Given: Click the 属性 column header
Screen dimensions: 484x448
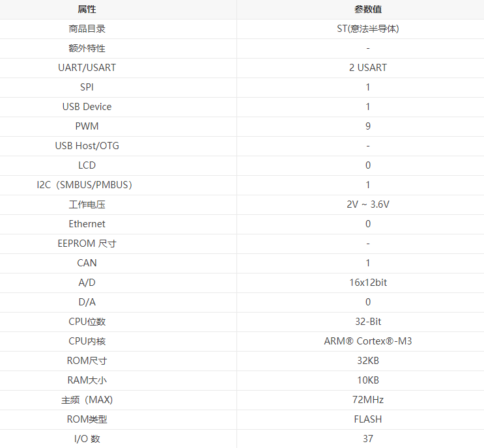Looking at the screenshot, I should 87,9.
